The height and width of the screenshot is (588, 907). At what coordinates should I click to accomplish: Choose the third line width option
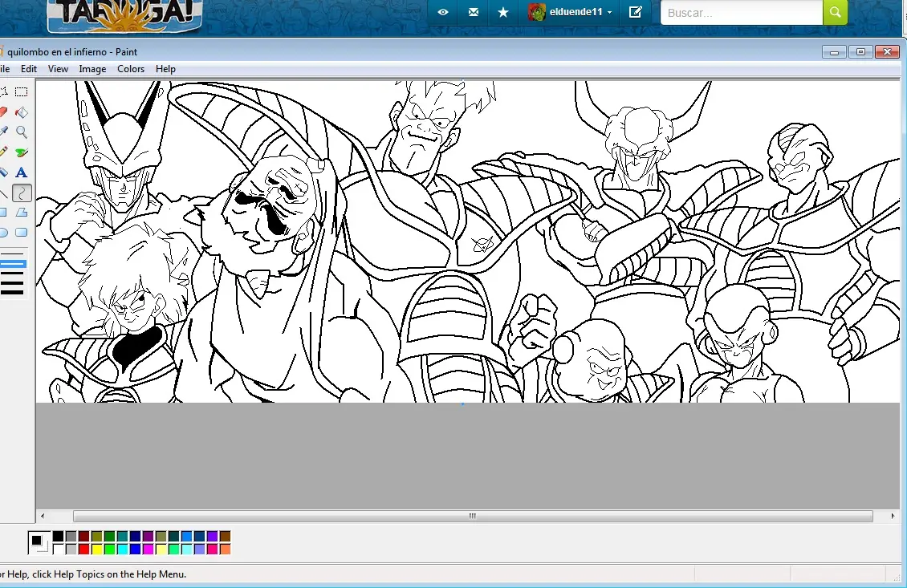[x=13, y=274]
